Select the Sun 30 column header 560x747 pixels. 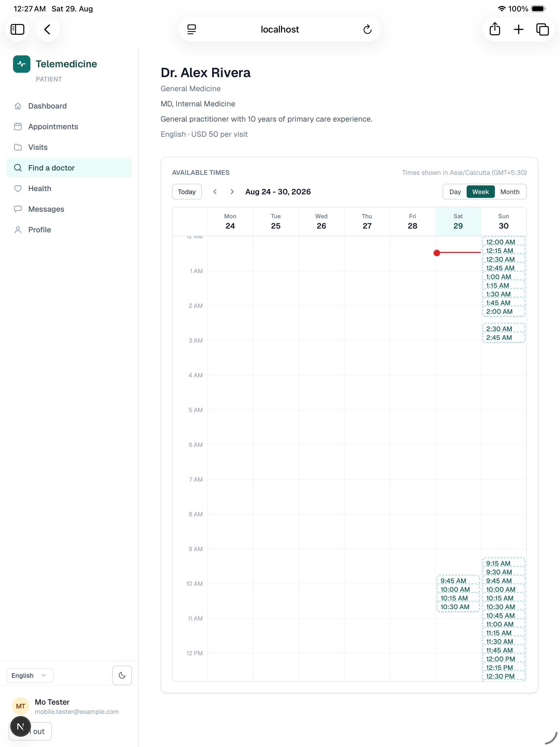point(503,221)
